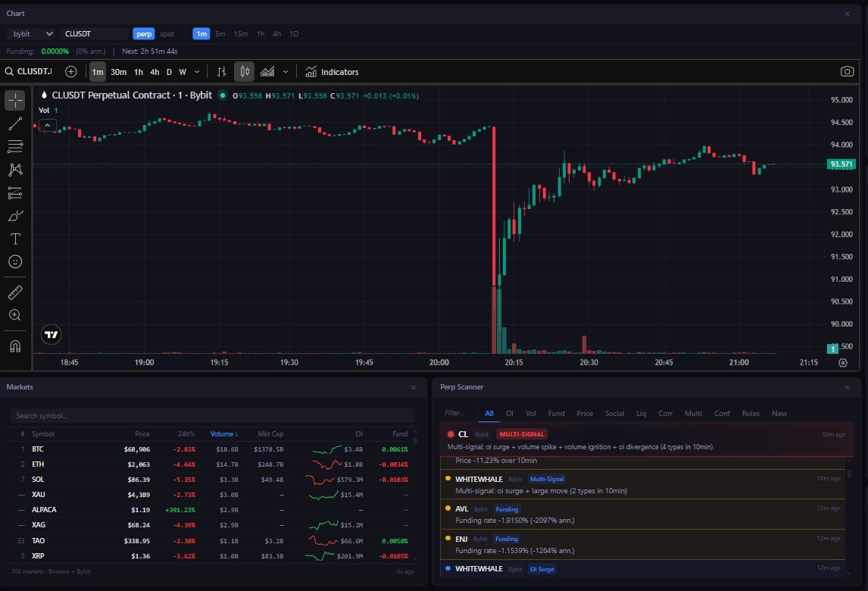
Task: Select the 1m interval in top bar
Action: tap(201, 34)
